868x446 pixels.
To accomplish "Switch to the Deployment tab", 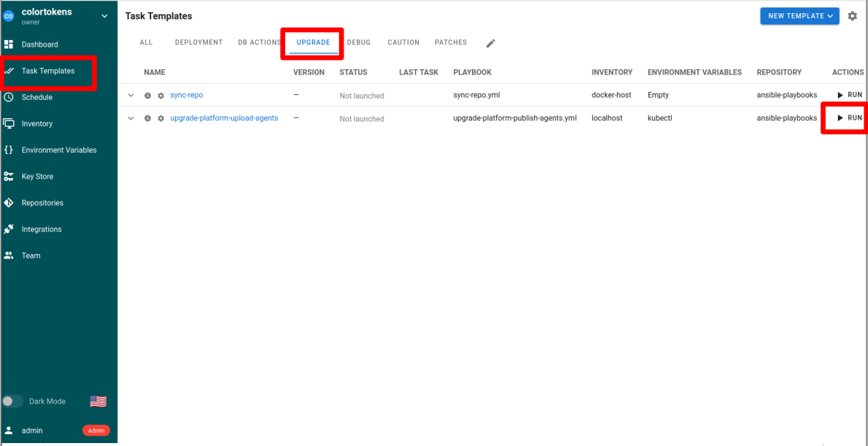I will pos(198,42).
